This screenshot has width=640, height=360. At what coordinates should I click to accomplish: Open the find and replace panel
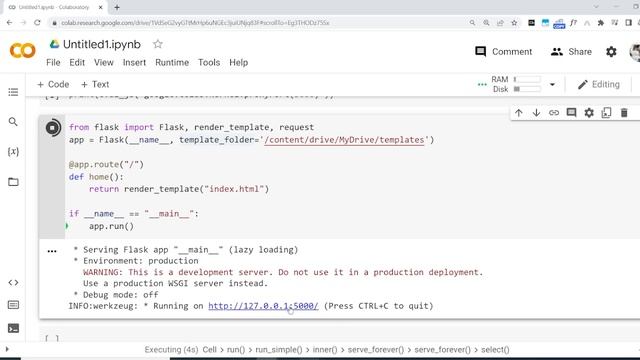point(13,122)
